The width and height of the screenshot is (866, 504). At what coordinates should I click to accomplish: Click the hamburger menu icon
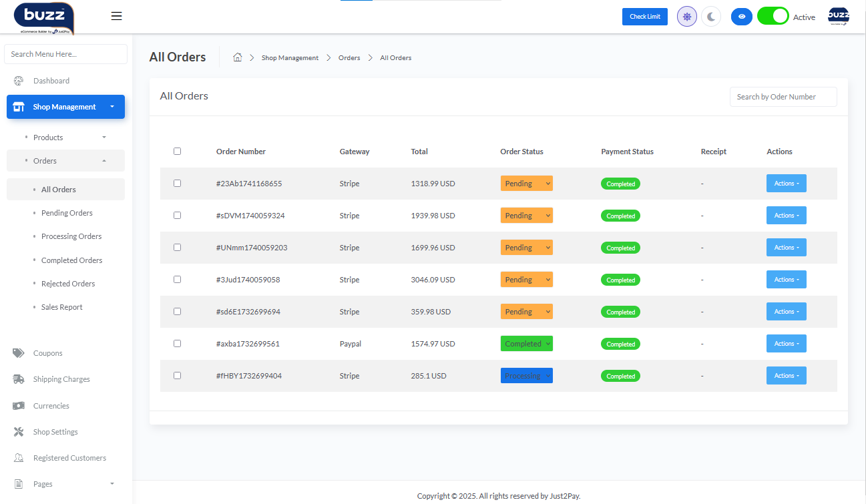pos(116,17)
